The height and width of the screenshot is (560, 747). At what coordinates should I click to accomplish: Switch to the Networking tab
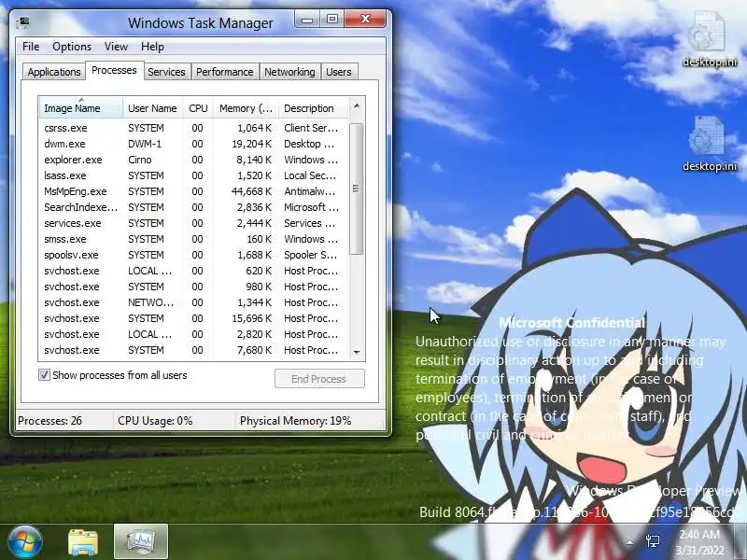[289, 72]
